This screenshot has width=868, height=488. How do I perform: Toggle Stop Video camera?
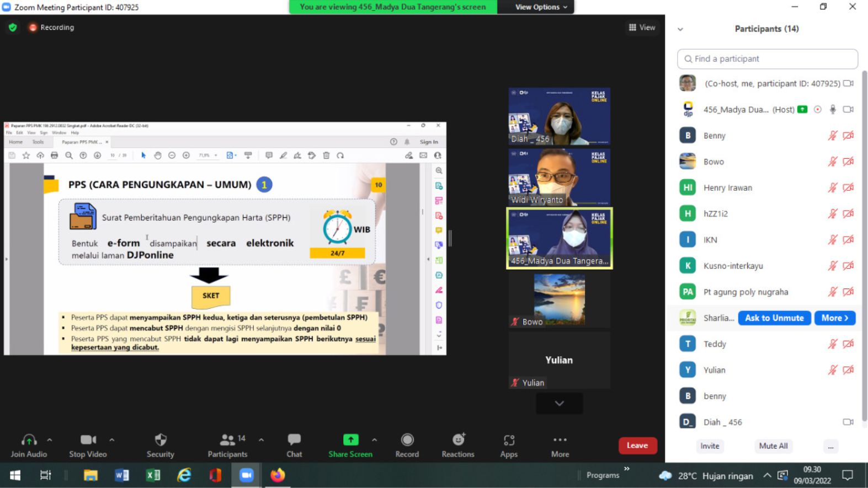click(x=88, y=445)
